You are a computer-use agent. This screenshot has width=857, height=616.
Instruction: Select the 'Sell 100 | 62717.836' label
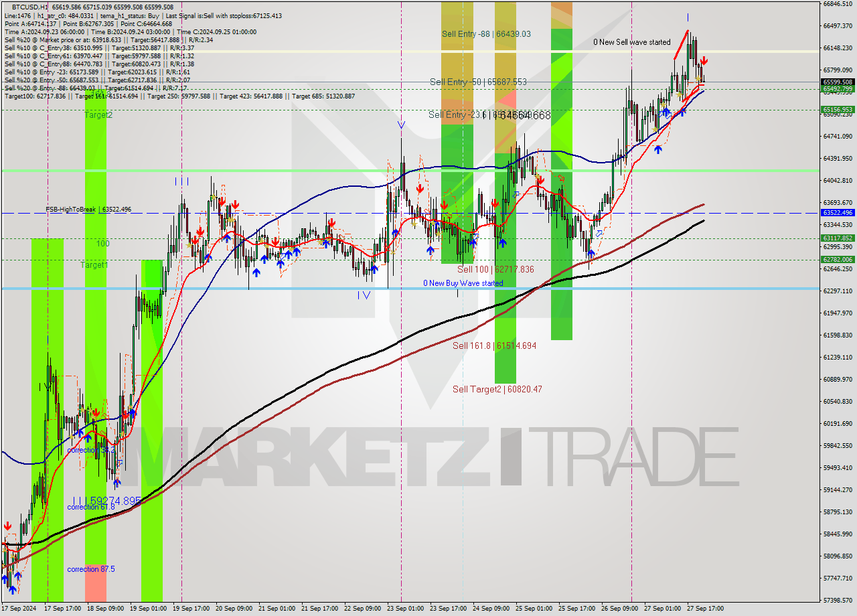(x=495, y=269)
